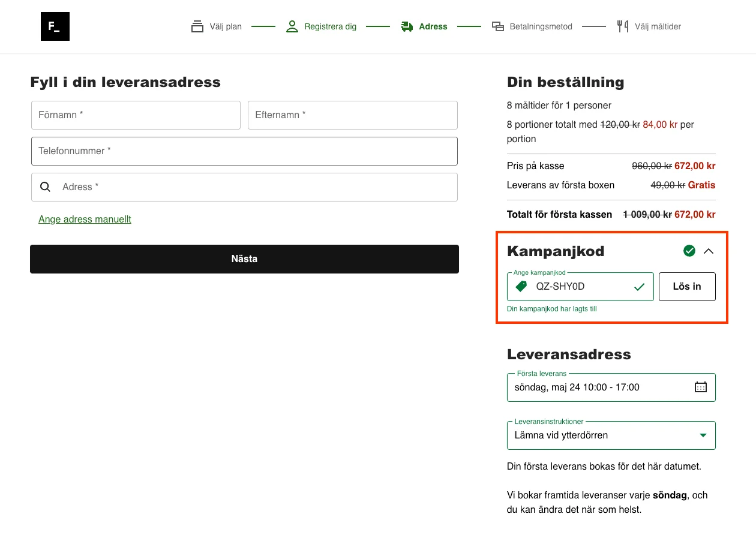This screenshot has height=544, width=756.
Task: Go to Välj plan step
Action: (217, 26)
